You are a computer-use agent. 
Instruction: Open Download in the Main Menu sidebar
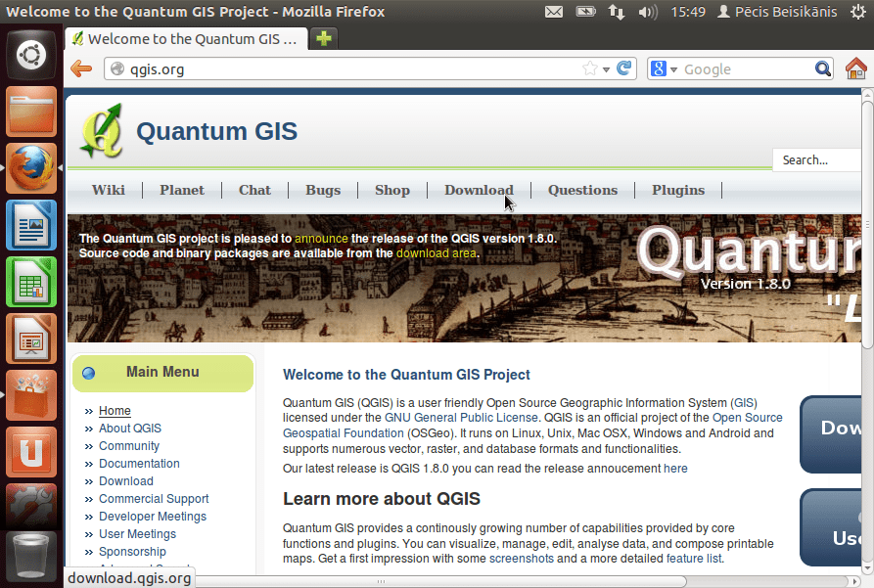[126, 481]
